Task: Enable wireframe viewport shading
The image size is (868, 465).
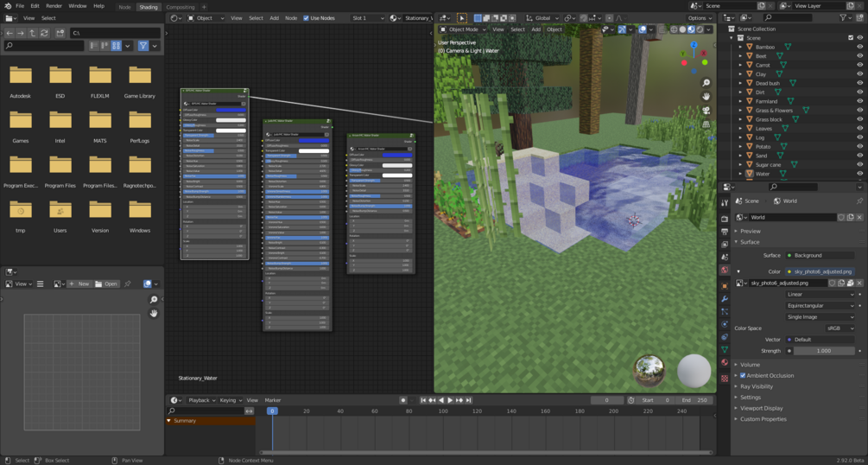Action: [674, 29]
